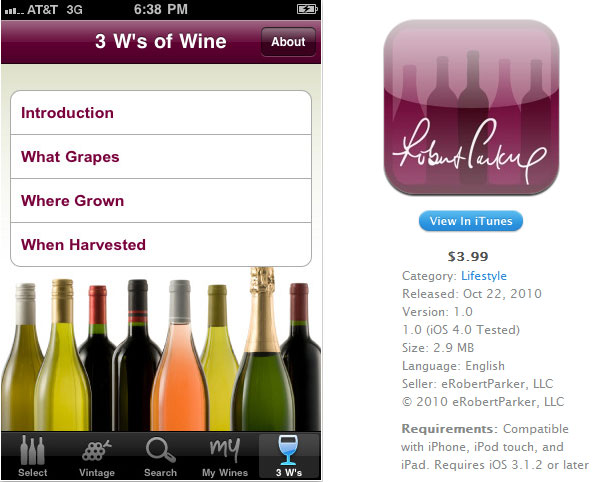Viewport: 600px width, 482px height.
Task: Open the Introduction list item
Action: tap(161, 113)
